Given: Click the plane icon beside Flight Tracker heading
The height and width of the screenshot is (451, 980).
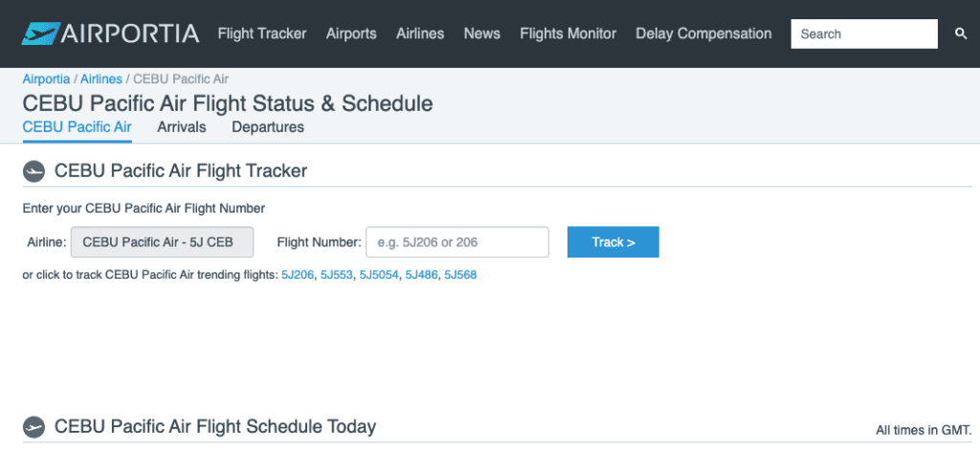Looking at the screenshot, I should click(33, 171).
